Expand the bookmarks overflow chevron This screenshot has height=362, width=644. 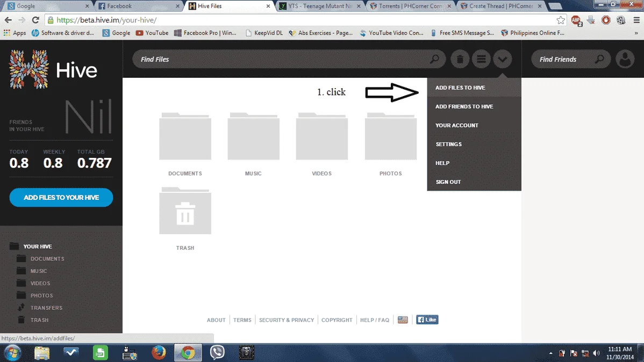pyautogui.click(x=636, y=33)
